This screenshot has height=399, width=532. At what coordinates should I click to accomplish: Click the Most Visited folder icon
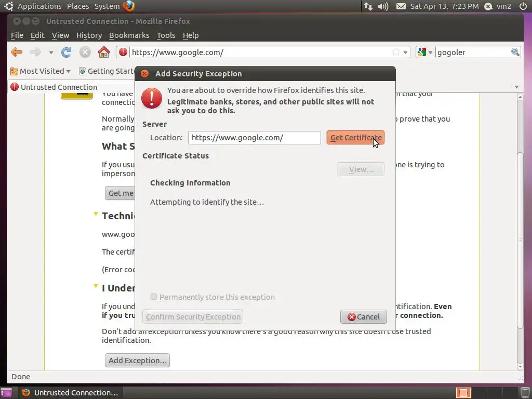click(x=14, y=71)
